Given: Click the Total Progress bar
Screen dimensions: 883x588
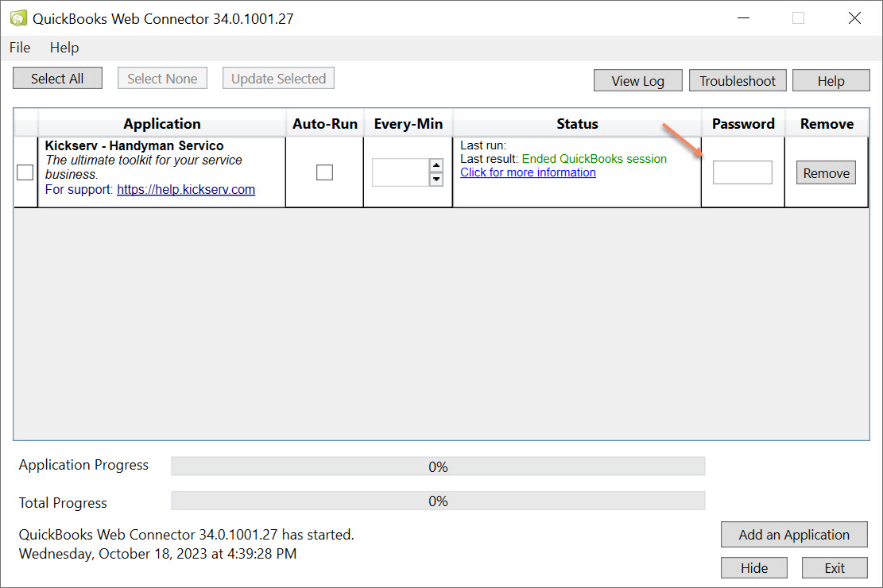Looking at the screenshot, I should point(438,501).
